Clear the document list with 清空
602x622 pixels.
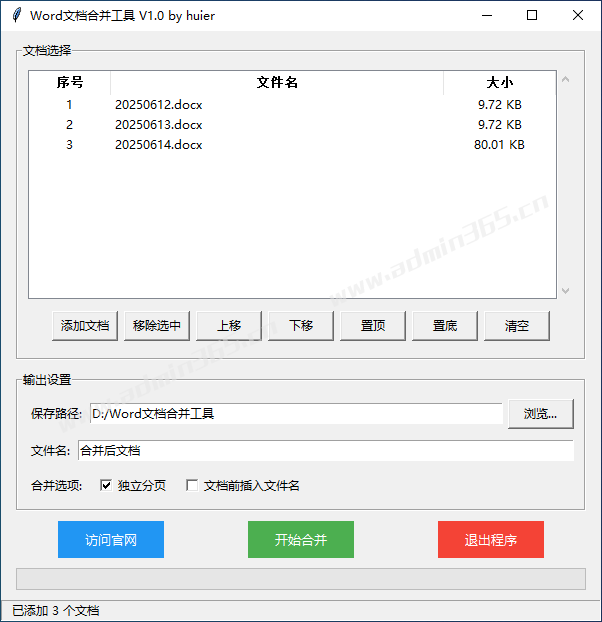[517, 326]
